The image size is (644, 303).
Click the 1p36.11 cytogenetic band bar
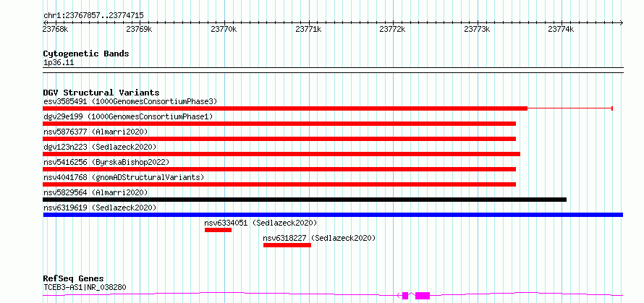click(333, 70)
